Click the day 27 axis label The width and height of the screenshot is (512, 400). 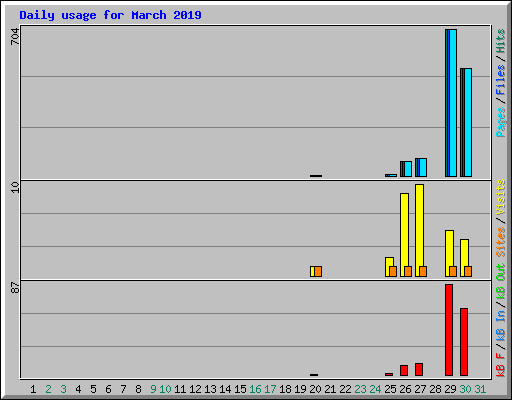coord(420,389)
